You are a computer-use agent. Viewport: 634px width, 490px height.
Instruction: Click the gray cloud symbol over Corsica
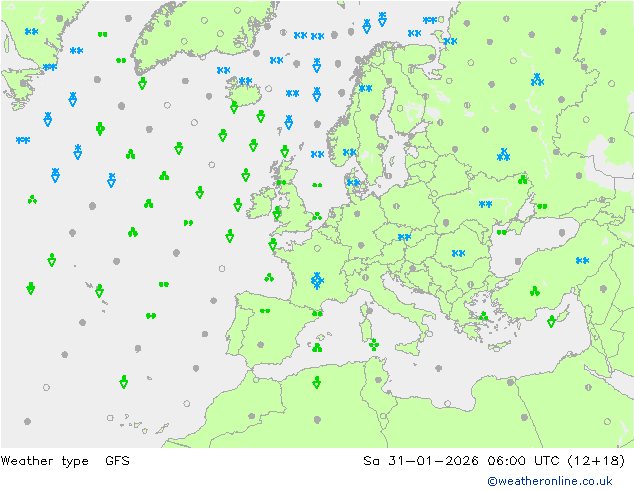coord(370,311)
